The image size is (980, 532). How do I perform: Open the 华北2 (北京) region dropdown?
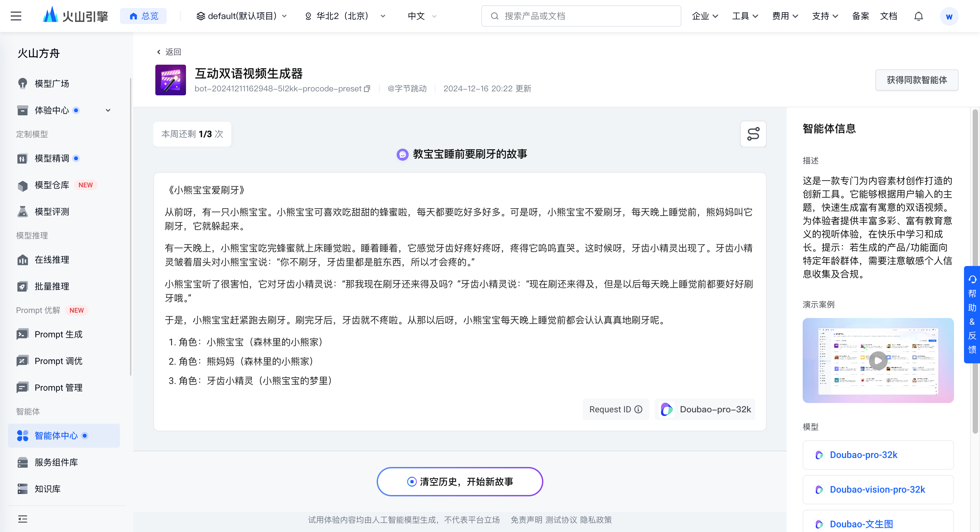[x=345, y=16]
